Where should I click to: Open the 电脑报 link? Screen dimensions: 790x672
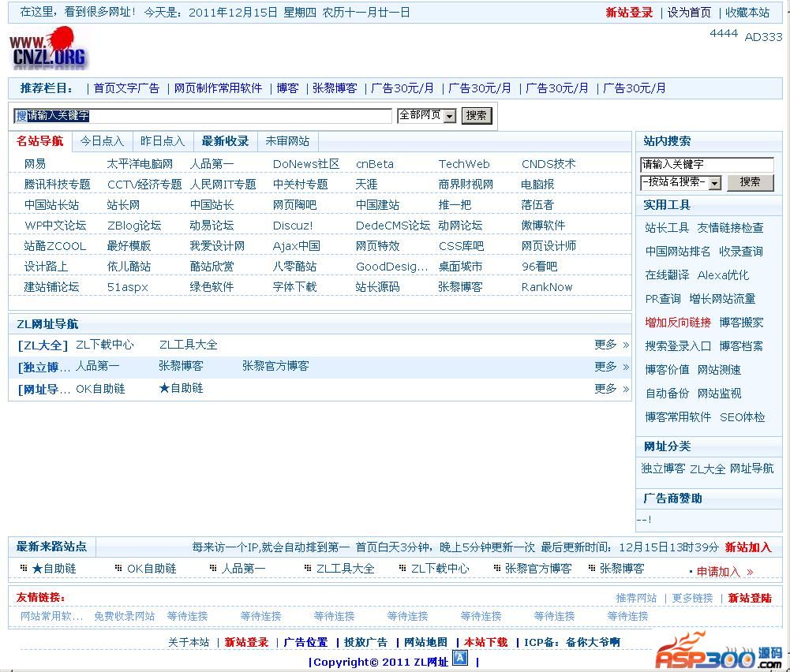pos(537,185)
